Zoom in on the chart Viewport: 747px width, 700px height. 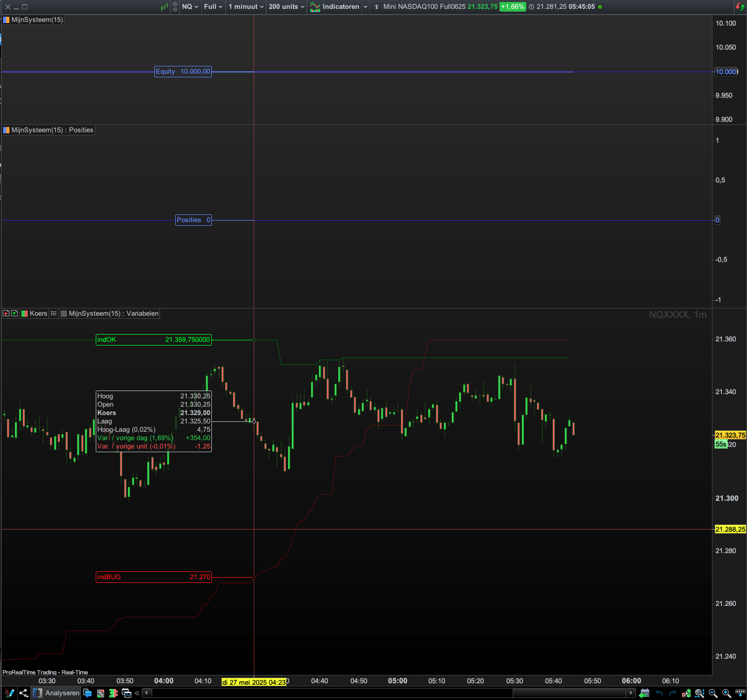727,693
